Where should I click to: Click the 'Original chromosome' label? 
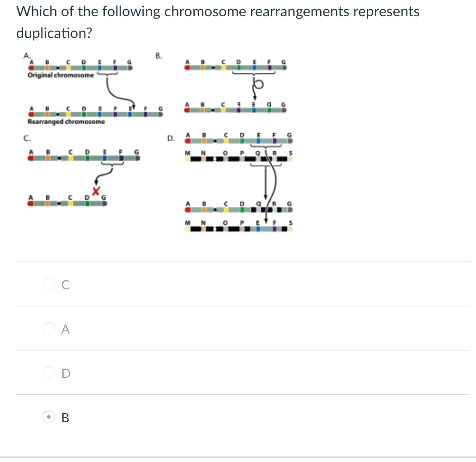pos(61,75)
